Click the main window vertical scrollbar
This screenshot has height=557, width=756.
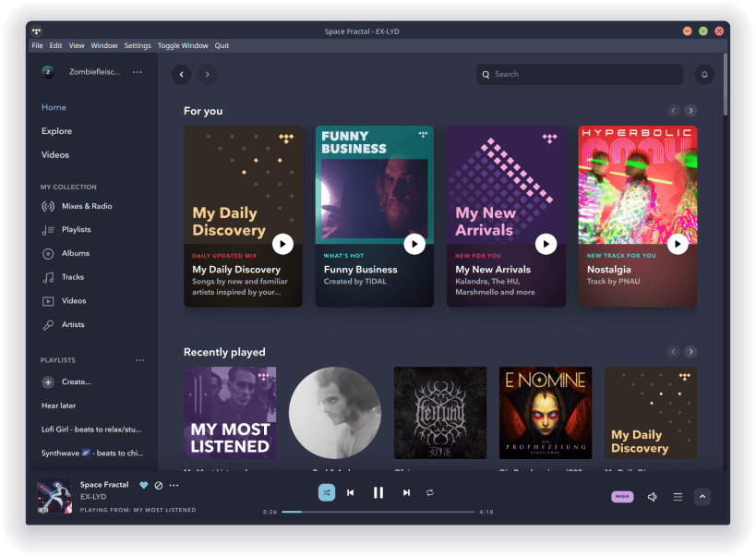coord(725,84)
